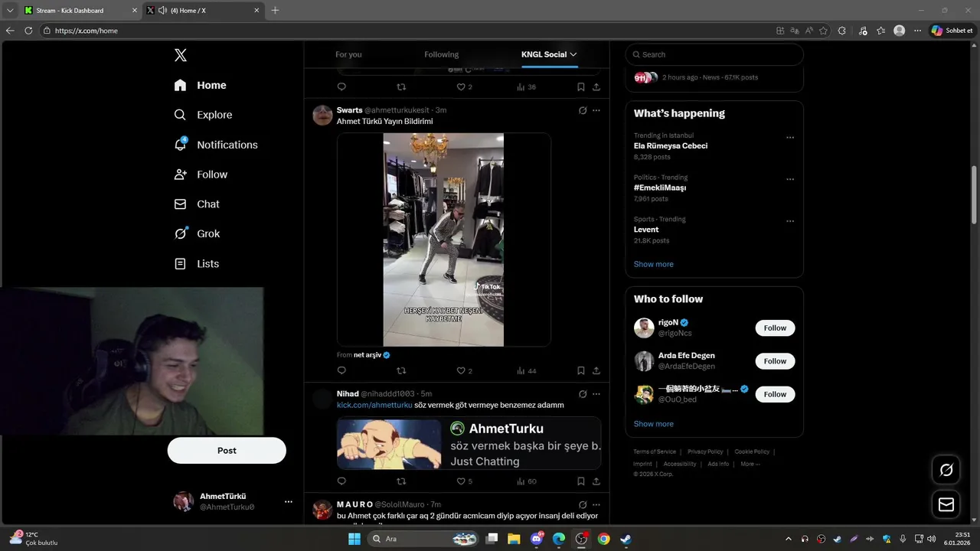Screen dimensions: 980x551
Task: Follow the @OuO_bed account
Action: (x=775, y=394)
